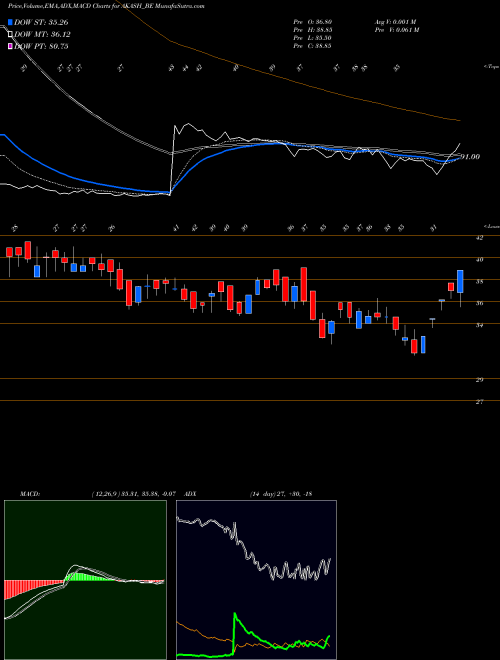
Task: Click the 29 price axis label
Action: pyautogui.click(x=480, y=380)
